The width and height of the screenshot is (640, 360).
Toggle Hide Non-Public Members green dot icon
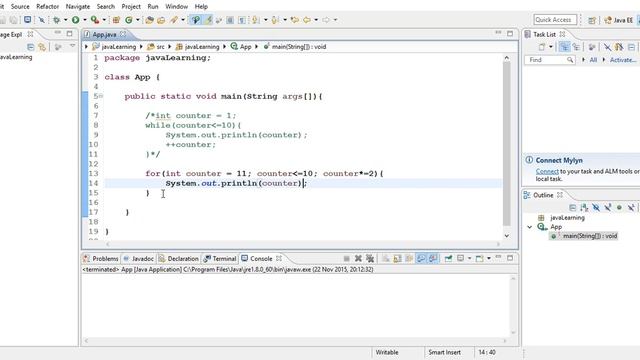619,208
